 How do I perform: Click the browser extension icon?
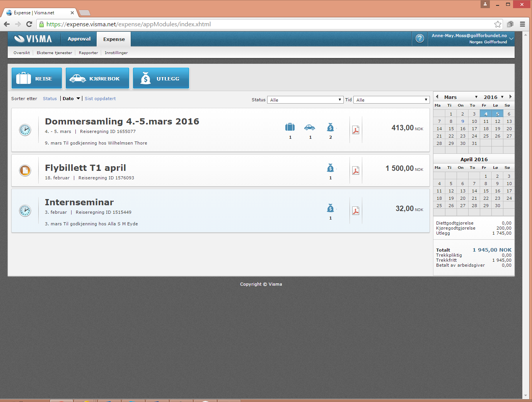[510, 24]
